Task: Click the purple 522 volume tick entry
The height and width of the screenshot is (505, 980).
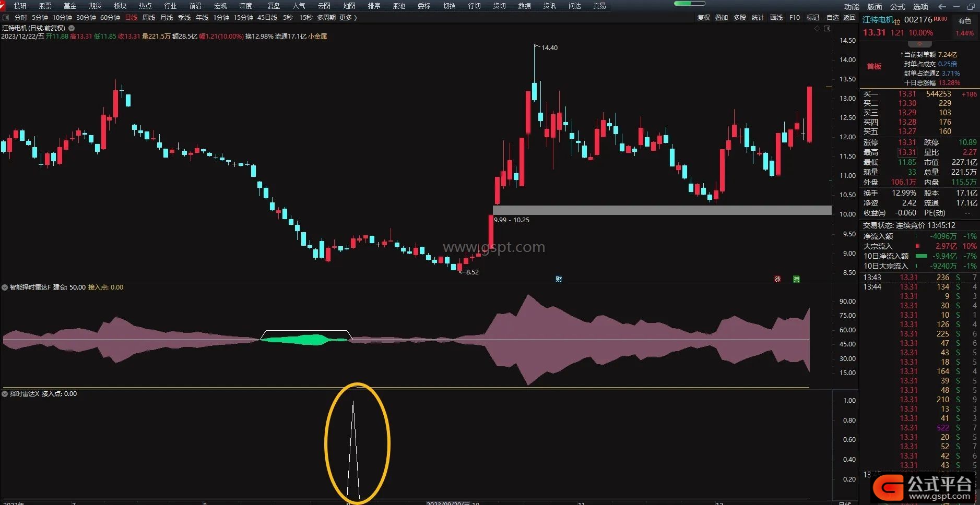Action: coord(943,428)
